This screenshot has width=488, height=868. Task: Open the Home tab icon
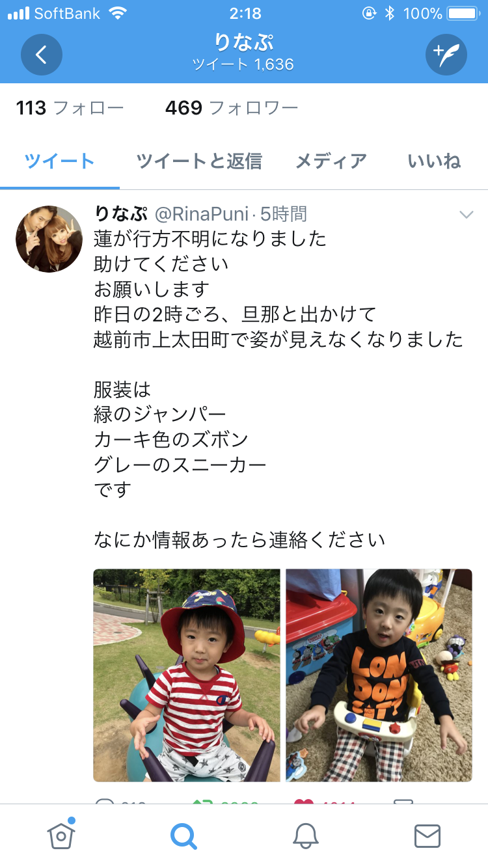tap(61, 835)
